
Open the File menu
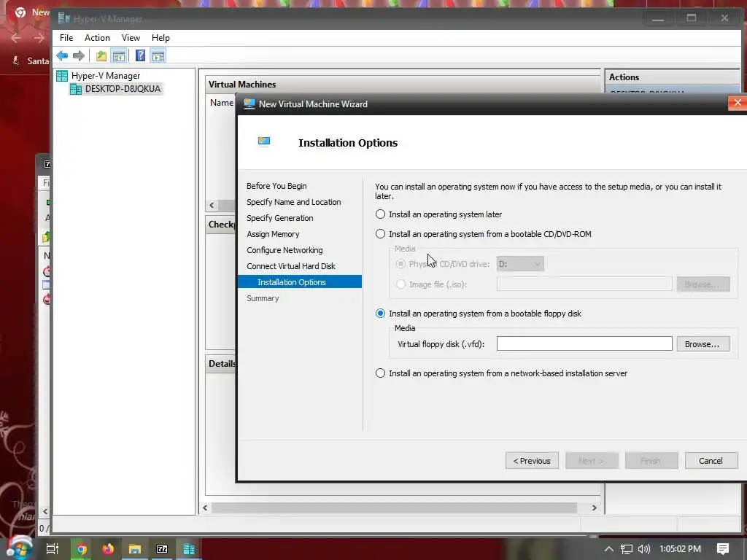coord(66,38)
